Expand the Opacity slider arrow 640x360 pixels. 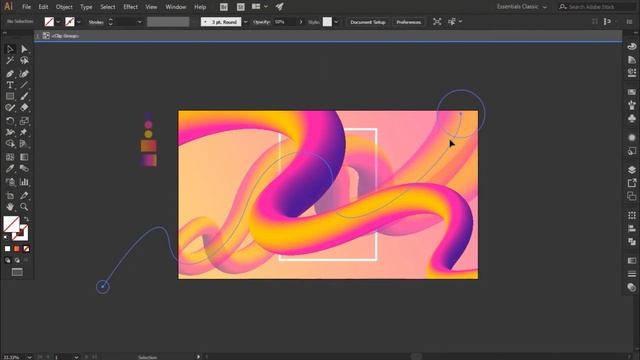(301, 22)
